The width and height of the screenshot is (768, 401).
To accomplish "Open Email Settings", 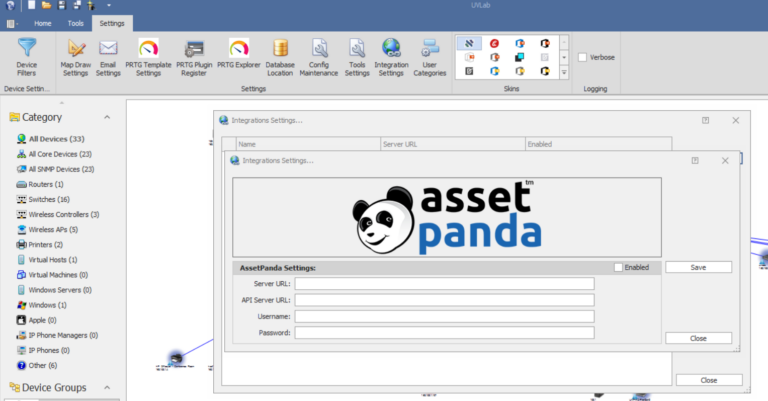I will (108, 57).
